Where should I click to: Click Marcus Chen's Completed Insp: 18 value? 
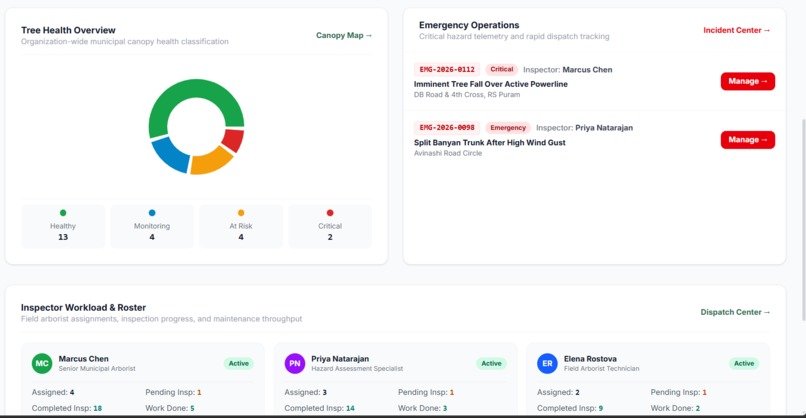pyautogui.click(x=98, y=408)
